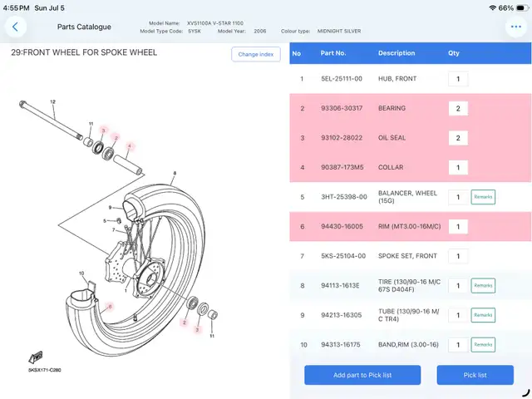The height and width of the screenshot is (399, 532).
Task: Select part number 5KS-25104-00
Action: (343, 256)
